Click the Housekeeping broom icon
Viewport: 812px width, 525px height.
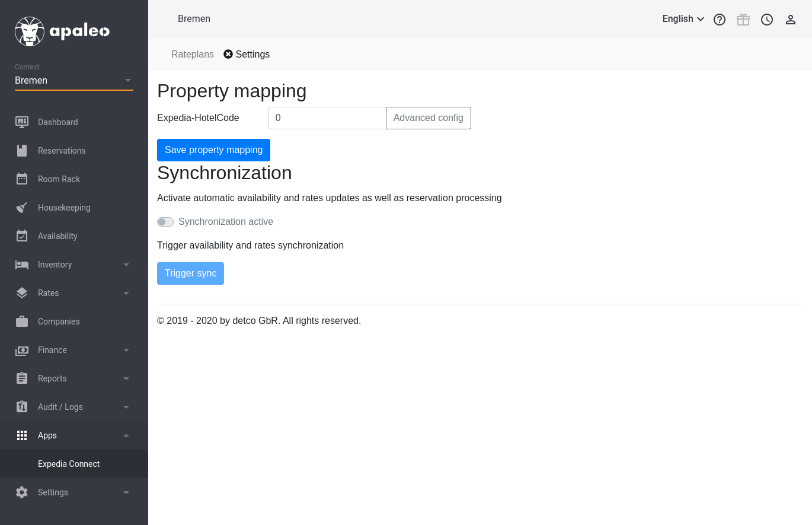coord(22,208)
